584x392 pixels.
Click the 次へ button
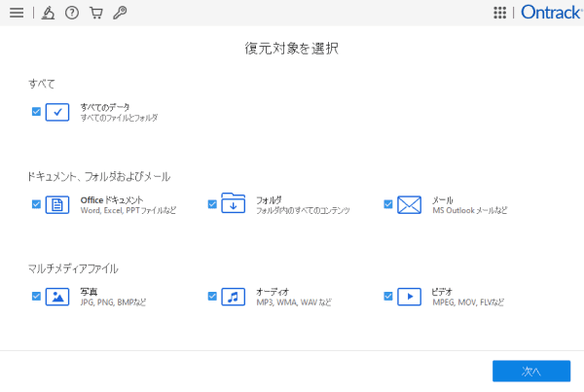(x=531, y=371)
